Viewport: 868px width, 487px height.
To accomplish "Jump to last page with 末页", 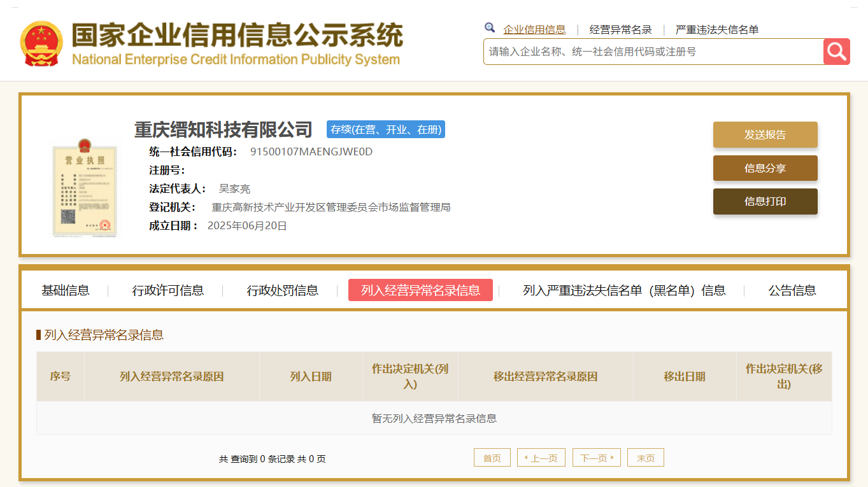I will click(x=645, y=458).
